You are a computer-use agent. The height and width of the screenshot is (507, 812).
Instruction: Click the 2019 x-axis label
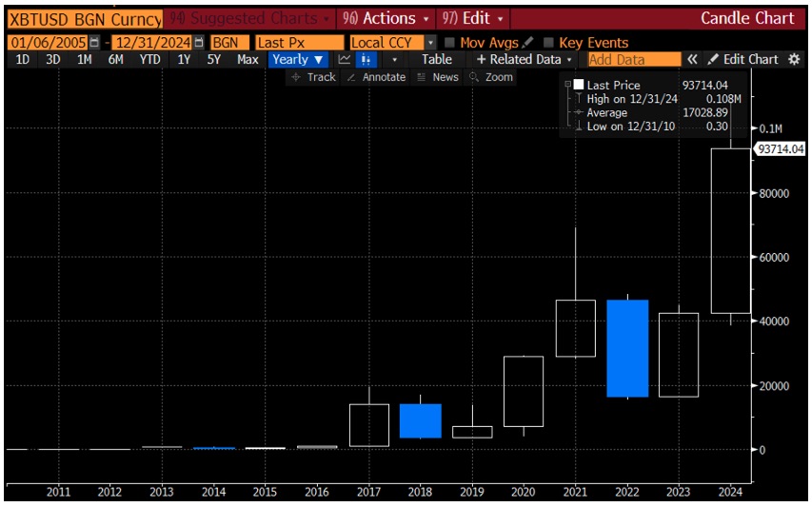coord(472,492)
